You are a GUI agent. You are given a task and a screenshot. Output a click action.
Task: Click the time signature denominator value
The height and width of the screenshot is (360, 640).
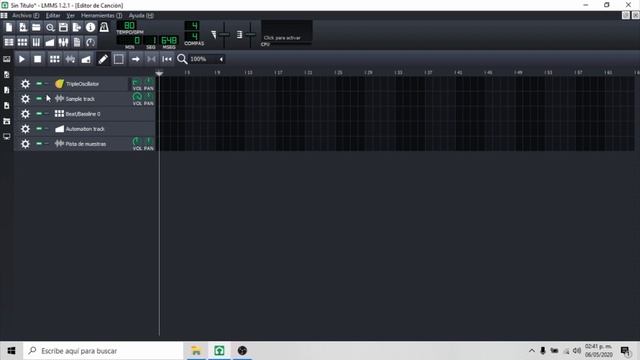pos(192,36)
